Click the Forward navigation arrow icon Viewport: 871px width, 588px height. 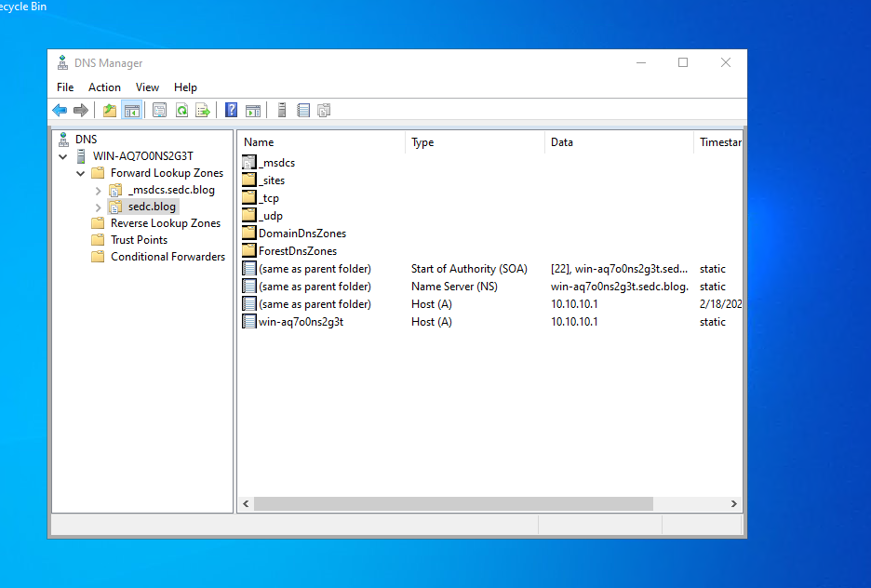point(81,110)
